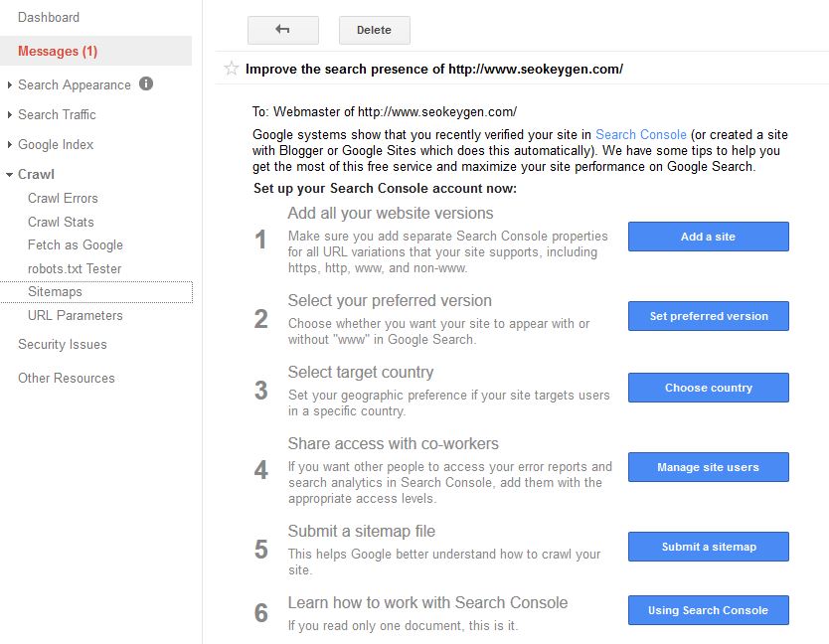Viewport: 829px width, 644px height.
Task: Click 'Set up your Search Console account now:' text
Action: [x=385, y=189]
